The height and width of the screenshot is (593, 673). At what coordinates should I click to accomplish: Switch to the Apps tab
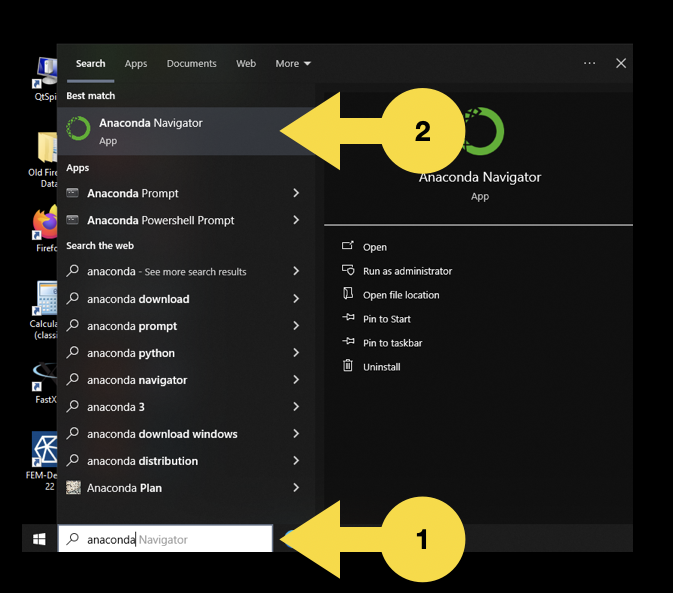pyautogui.click(x=136, y=64)
